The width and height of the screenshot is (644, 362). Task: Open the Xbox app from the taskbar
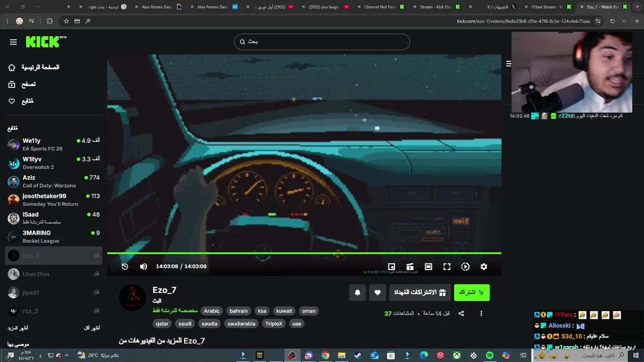pos(457,355)
